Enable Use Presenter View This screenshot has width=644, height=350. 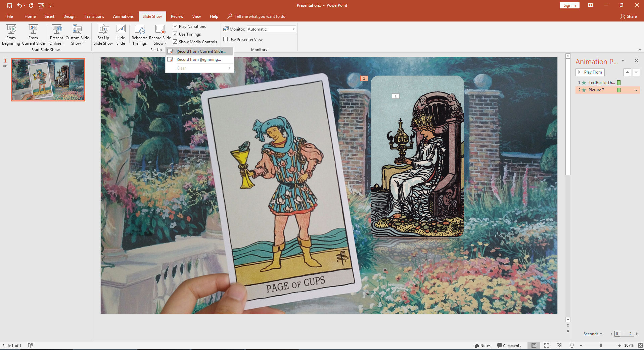[x=226, y=39]
